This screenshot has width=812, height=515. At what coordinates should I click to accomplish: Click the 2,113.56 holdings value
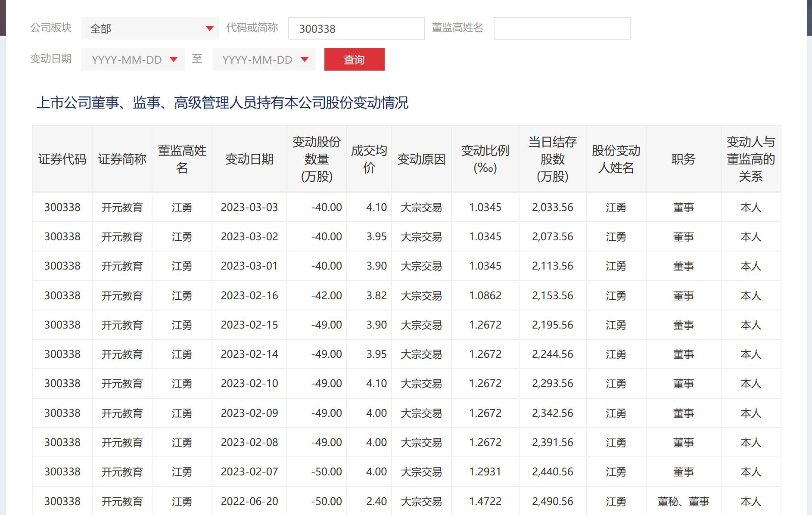click(553, 266)
